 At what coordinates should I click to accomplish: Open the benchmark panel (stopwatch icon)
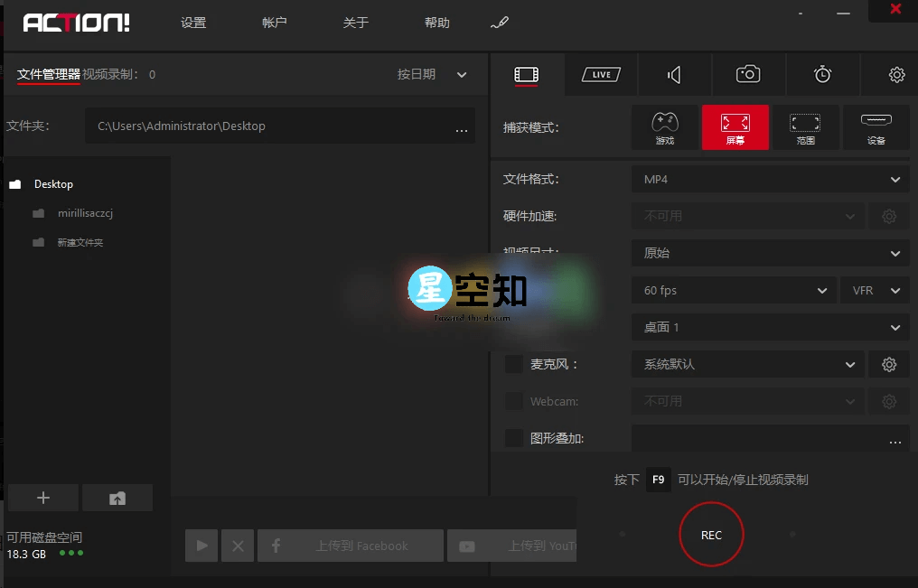tap(821, 75)
